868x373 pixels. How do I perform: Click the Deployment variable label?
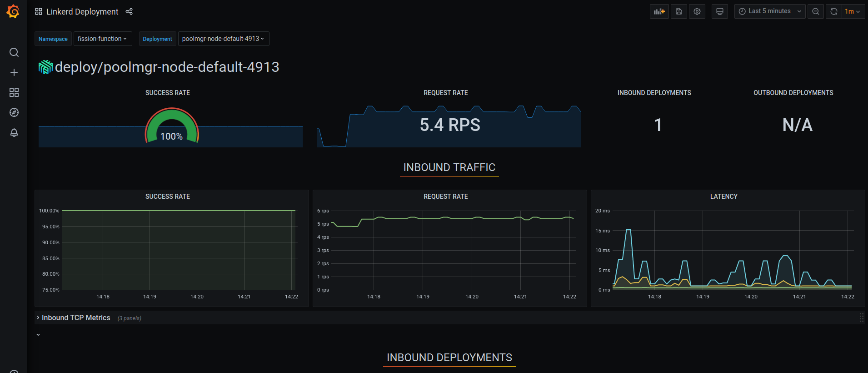point(157,39)
